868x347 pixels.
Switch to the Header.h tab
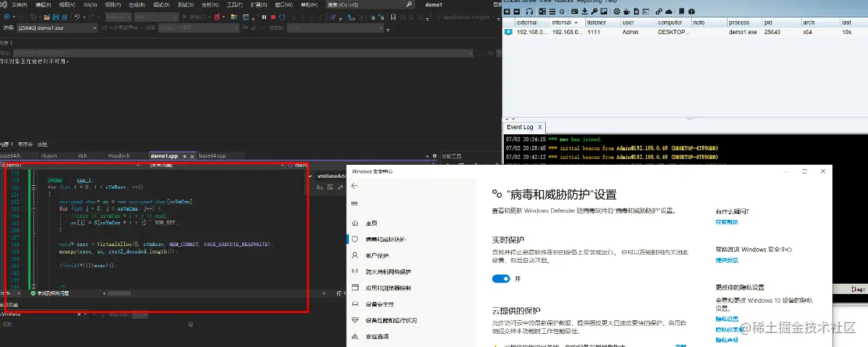tap(118, 156)
